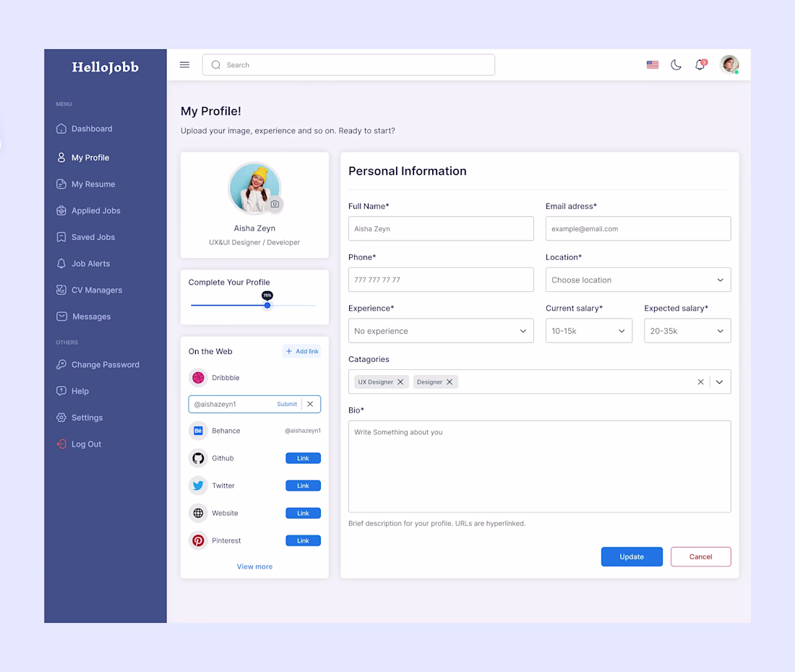
Task: Expand the Categories dropdown chevron
Action: tap(719, 382)
